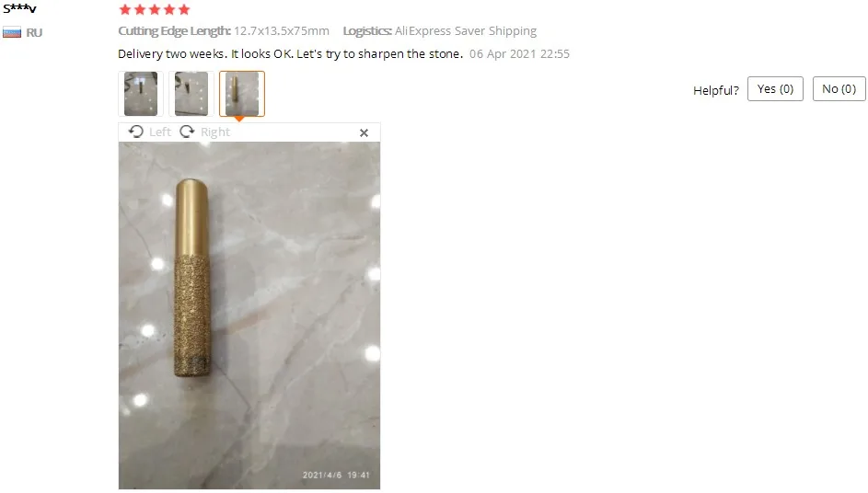Click the RU country label

click(x=34, y=32)
